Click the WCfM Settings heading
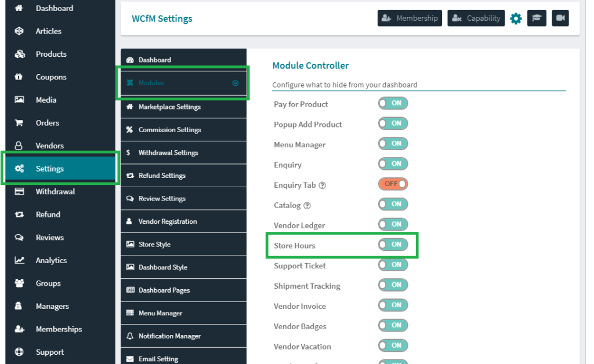 coord(162,19)
